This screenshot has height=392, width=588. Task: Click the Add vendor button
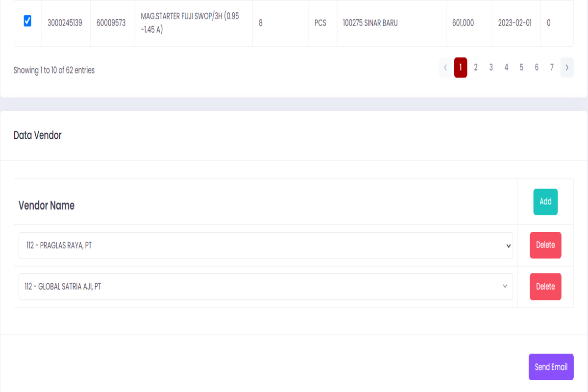pyautogui.click(x=545, y=201)
